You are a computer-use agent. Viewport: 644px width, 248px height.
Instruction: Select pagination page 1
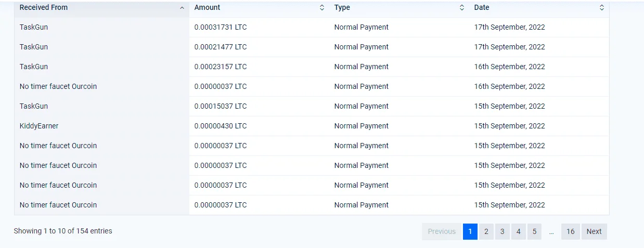(x=470, y=231)
